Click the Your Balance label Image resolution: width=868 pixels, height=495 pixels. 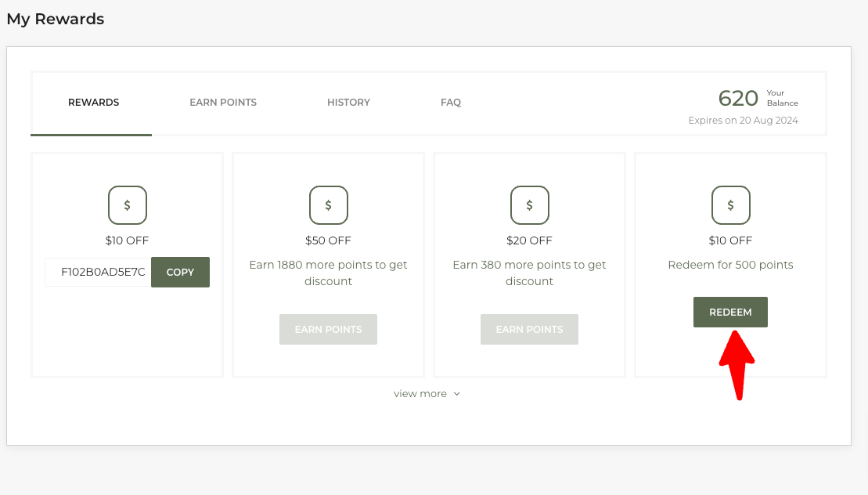click(782, 98)
